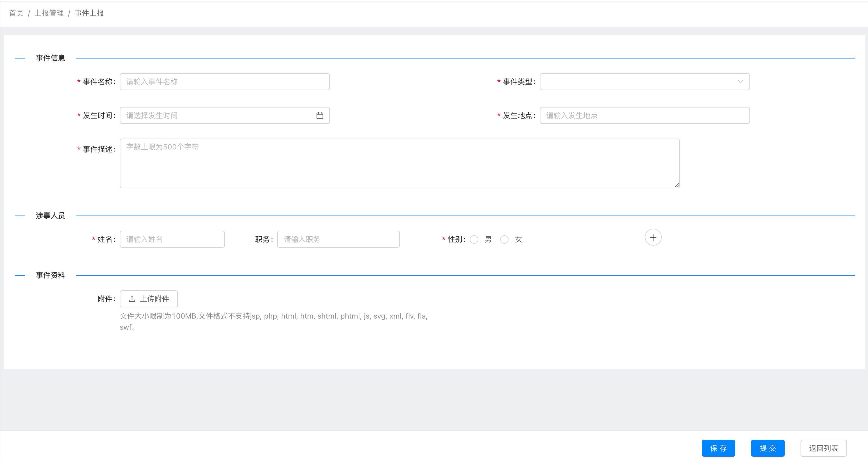Select the 男 gender radio button

(474, 240)
